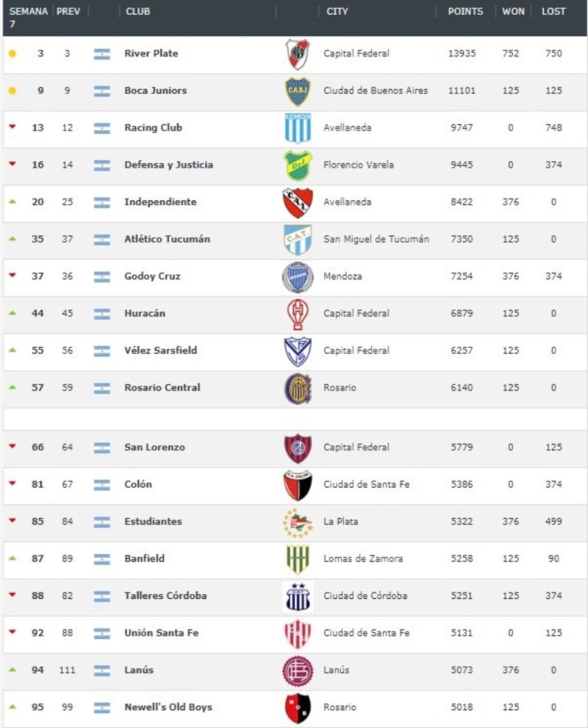Click the Banfield points value 5258

pos(462,559)
